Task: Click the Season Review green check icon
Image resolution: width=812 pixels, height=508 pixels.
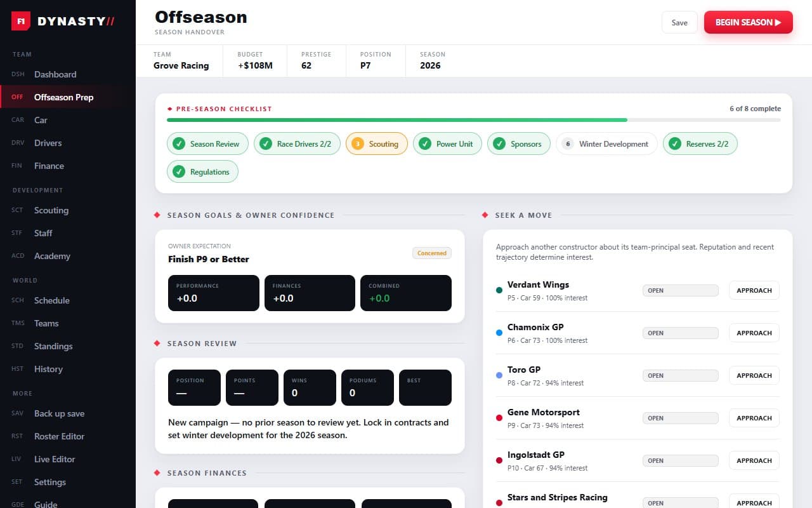Action: (179, 144)
